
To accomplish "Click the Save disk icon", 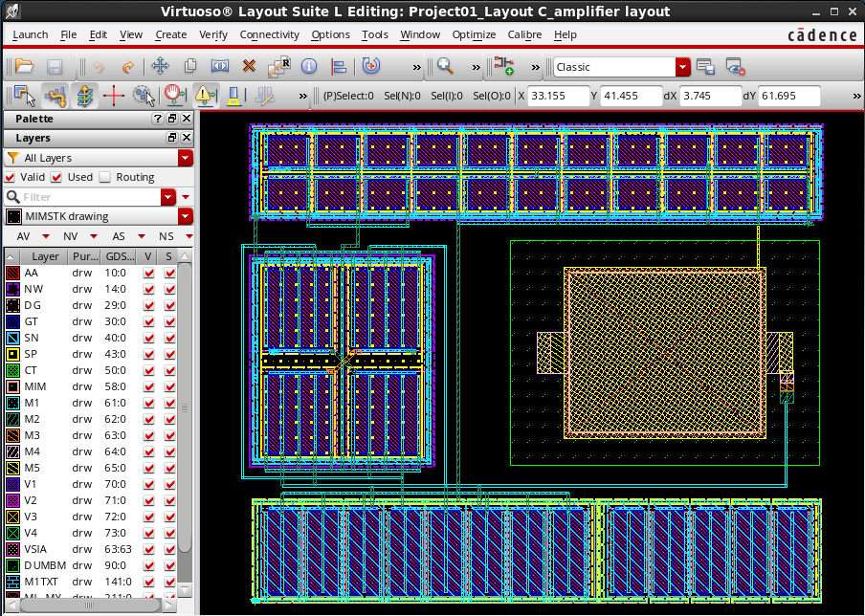I will (54, 67).
